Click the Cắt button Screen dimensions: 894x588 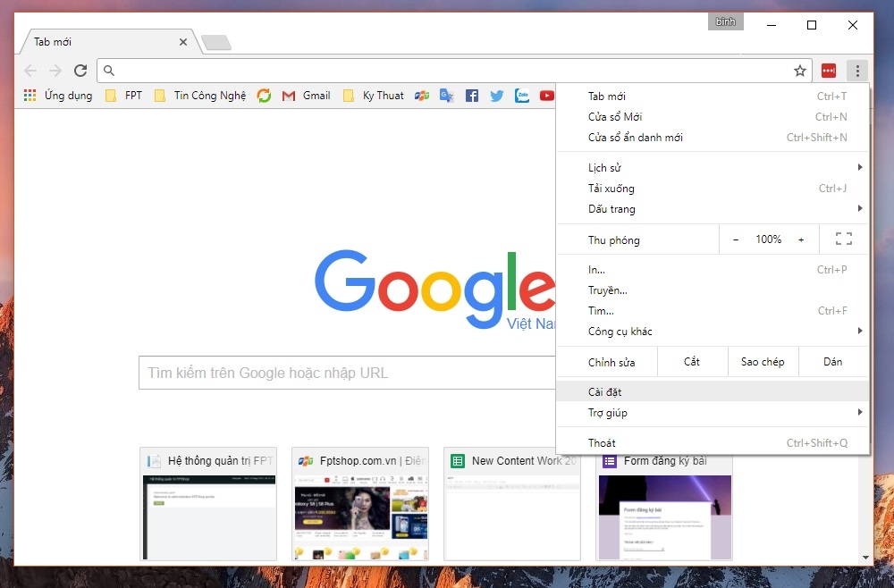[x=692, y=362]
